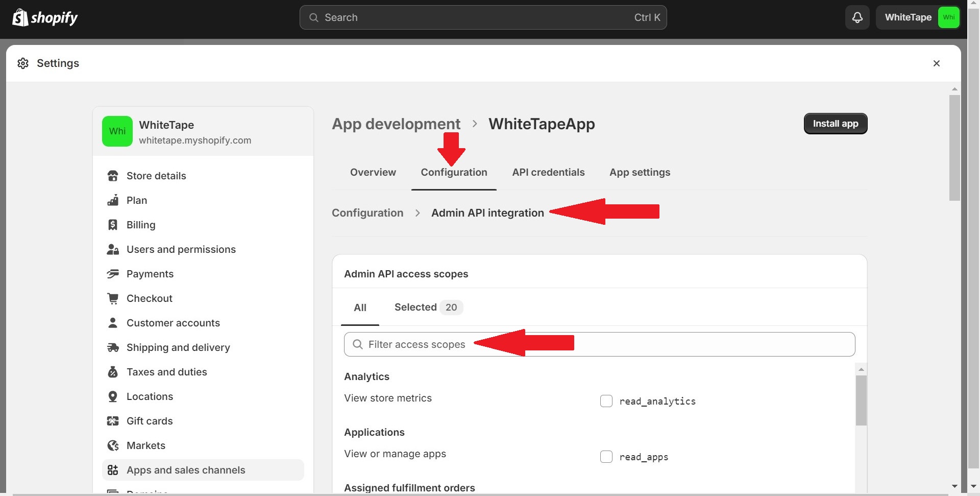Click the settings page scrollbar thumb

point(954,148)
